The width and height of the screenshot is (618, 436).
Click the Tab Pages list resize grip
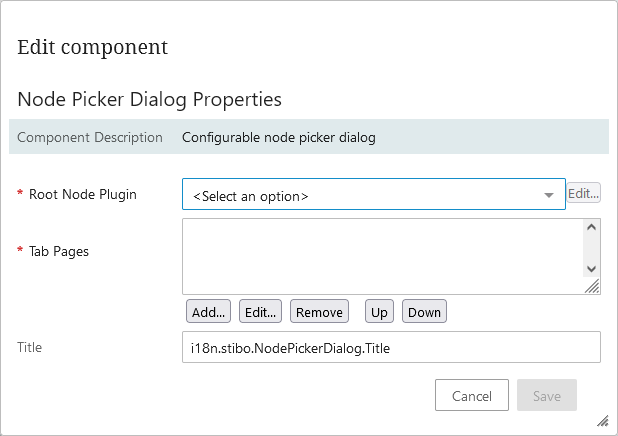coord(592,287)
